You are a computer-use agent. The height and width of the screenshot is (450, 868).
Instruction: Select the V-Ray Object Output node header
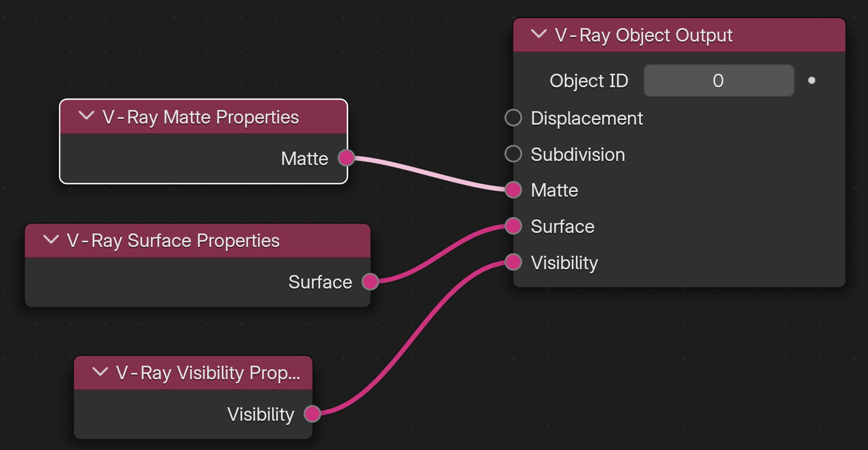680,35
